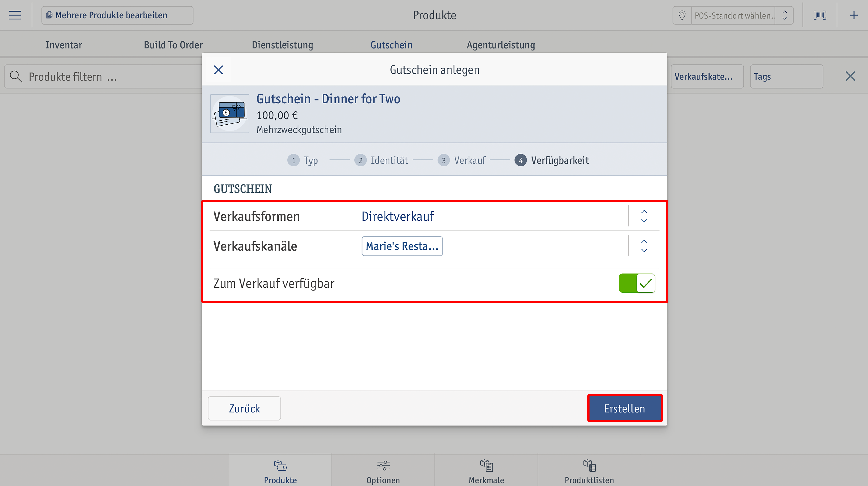Click the Verkaufsformen up-down chevron
Screen dimensions: 868x486
(644, 216)
